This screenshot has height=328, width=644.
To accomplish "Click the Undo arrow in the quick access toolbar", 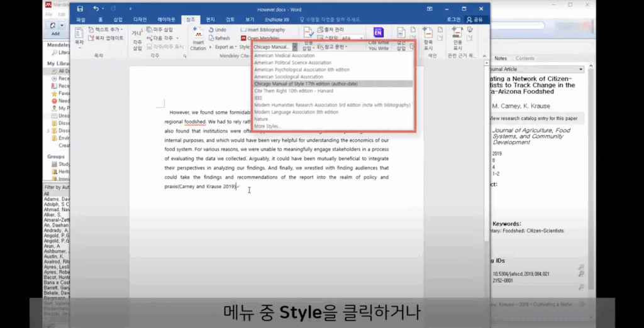I will click(x=96, y=9).
